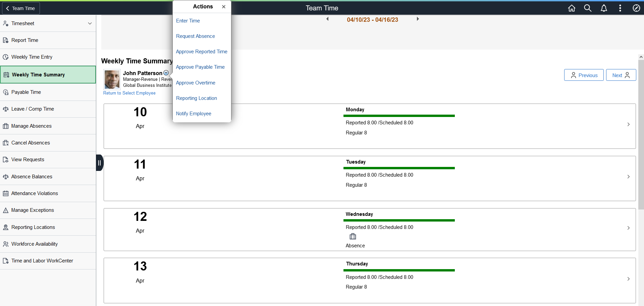Click the Attendance Violations calendar icon
The image size is (644, 306).
[6, 193]
